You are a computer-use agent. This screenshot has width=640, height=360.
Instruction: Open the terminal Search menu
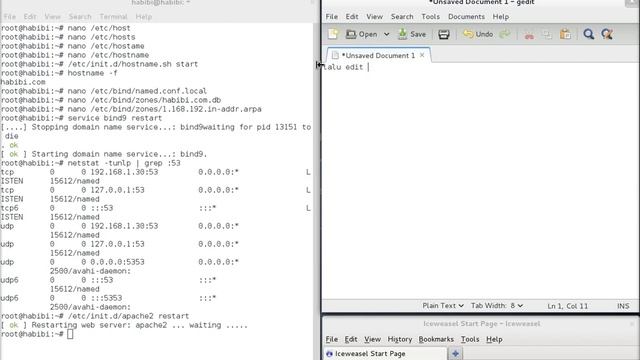[80, 17]
